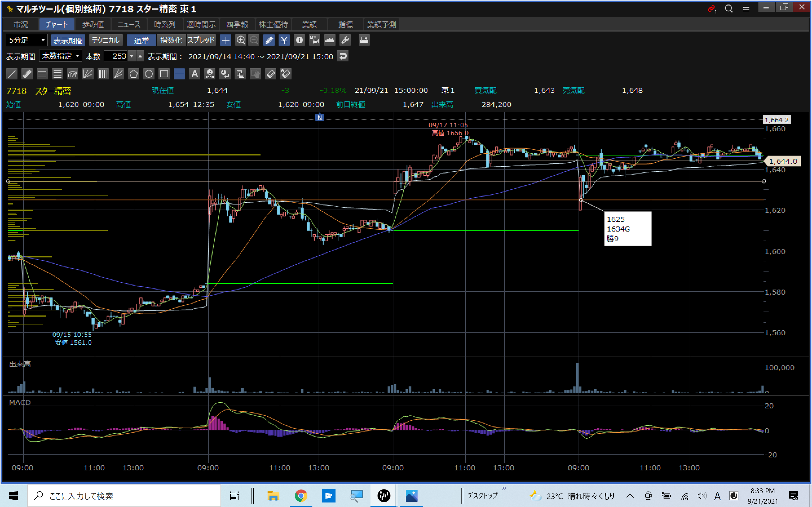
Task: Click the printer icon in toolbar
Action: click(364, 40)
